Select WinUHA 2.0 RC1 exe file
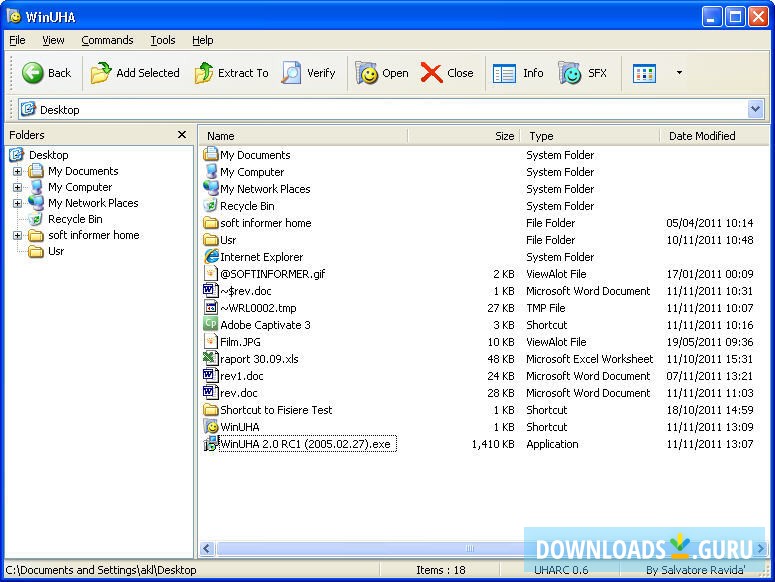This screenshot has height=582, width=775. point(305,444)
